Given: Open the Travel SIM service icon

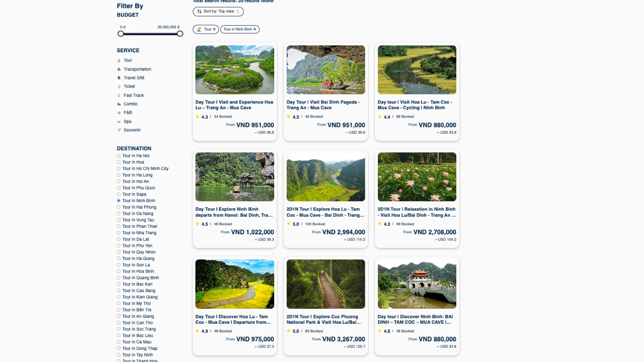Looking at the screenshot, I should [120, 77].
